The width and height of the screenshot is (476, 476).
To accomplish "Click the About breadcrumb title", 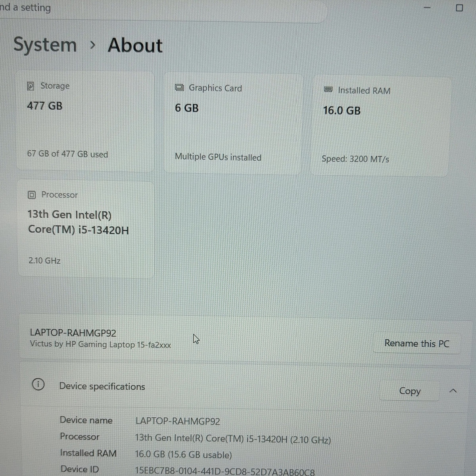I will pos(135,45).
